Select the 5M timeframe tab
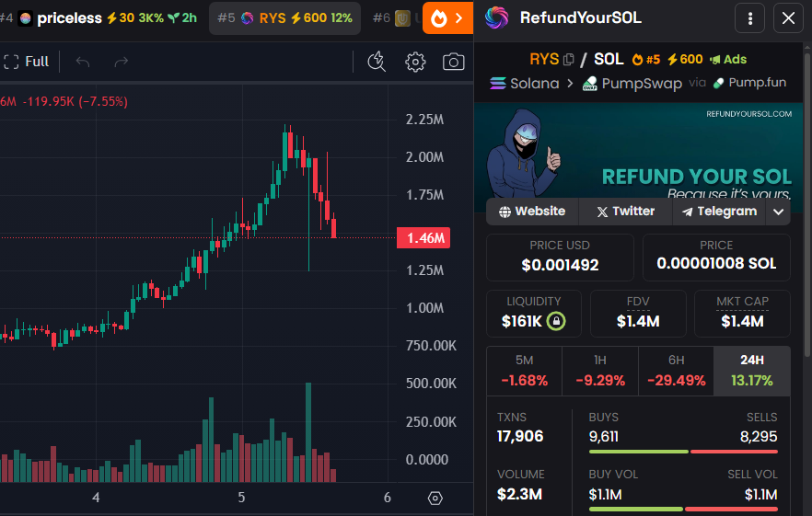The image size is (812, 516). pyautogui.click(x=524, y=371)
